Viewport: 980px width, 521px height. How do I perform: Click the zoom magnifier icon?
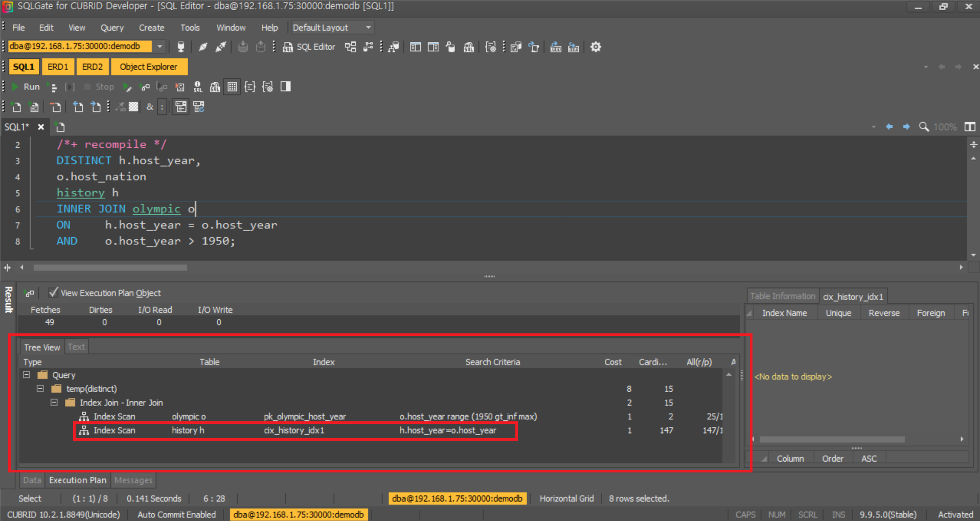click(924, 127)
